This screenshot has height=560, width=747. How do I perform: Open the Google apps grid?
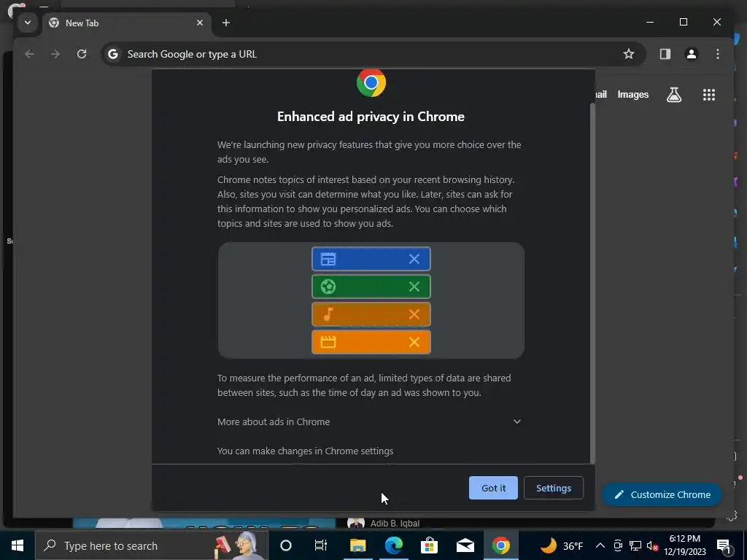709,95
